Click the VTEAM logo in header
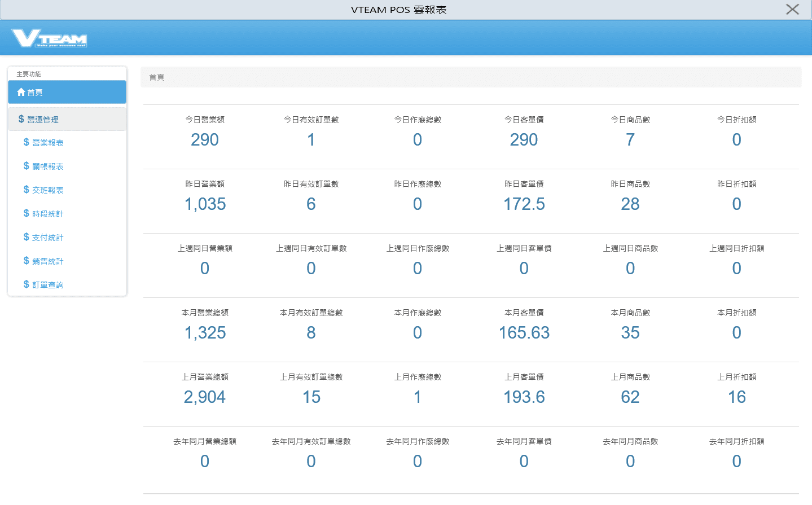 point(49,38)
